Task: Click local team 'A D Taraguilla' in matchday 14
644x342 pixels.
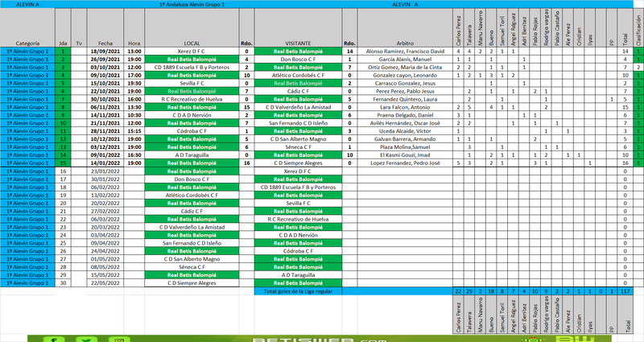Action: coord(192,155)
